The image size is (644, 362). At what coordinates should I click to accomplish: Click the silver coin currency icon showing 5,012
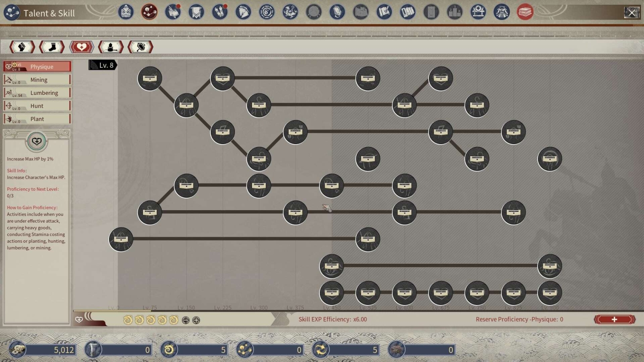[x=18, y=350]
